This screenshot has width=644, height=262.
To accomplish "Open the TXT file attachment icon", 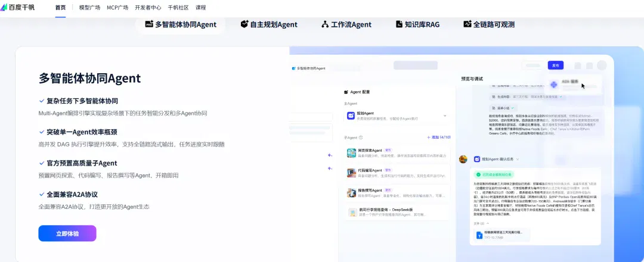I will click(x=479, y=235).
